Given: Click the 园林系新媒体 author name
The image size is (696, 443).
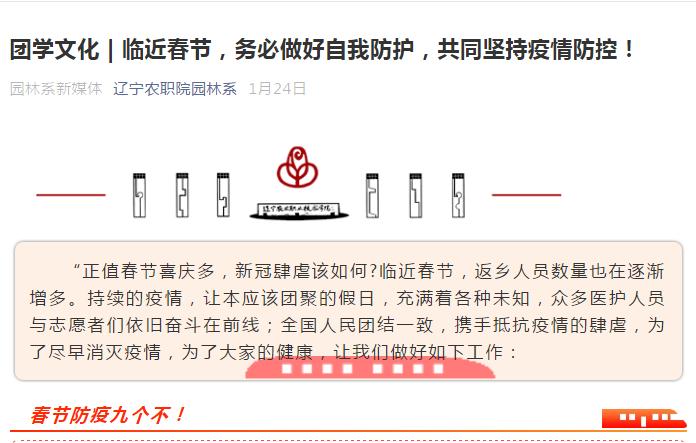Looking at the screenshot, I should [x=56, y=89].
